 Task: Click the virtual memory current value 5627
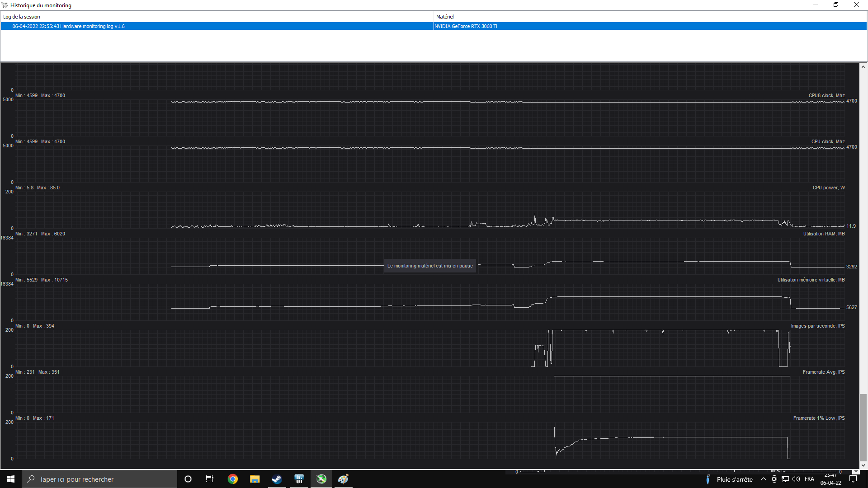(x=851, y=308)
